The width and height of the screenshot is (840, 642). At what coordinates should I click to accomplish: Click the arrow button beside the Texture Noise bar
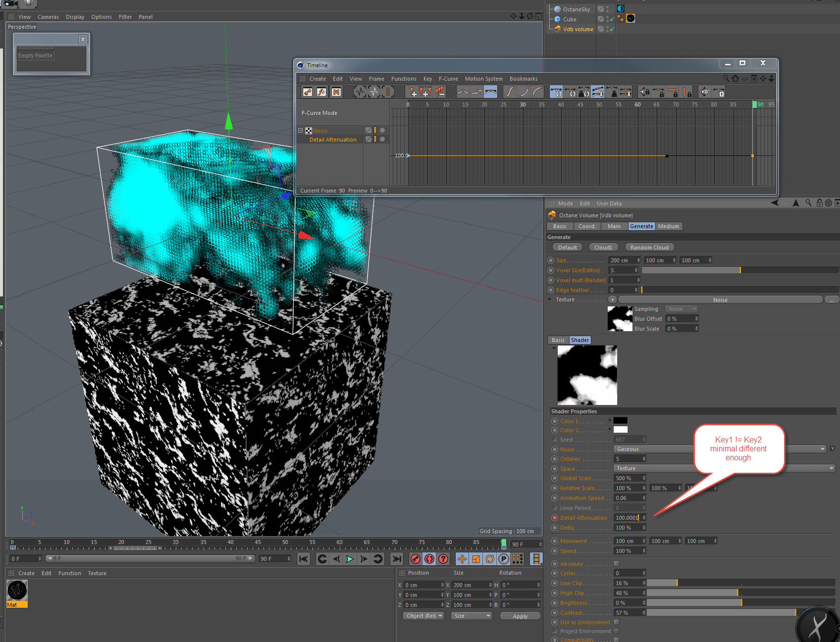point(613,299)
